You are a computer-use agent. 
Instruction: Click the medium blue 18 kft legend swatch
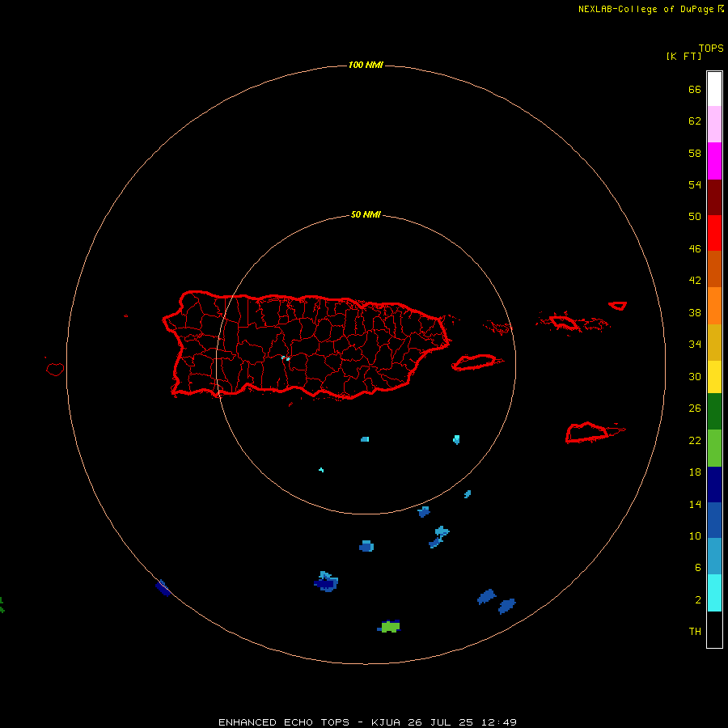pyautogui.click(x=714, y=520)
